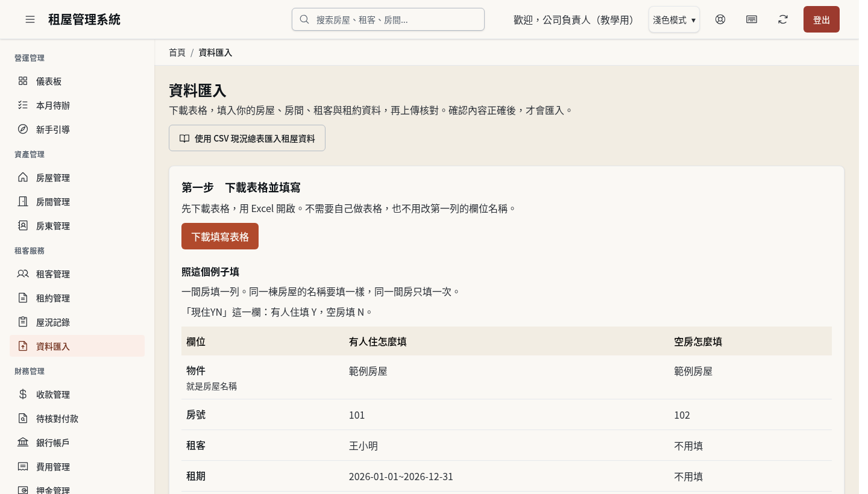Click the 房號 row label
868x494 pixels.
coord(196,414)
